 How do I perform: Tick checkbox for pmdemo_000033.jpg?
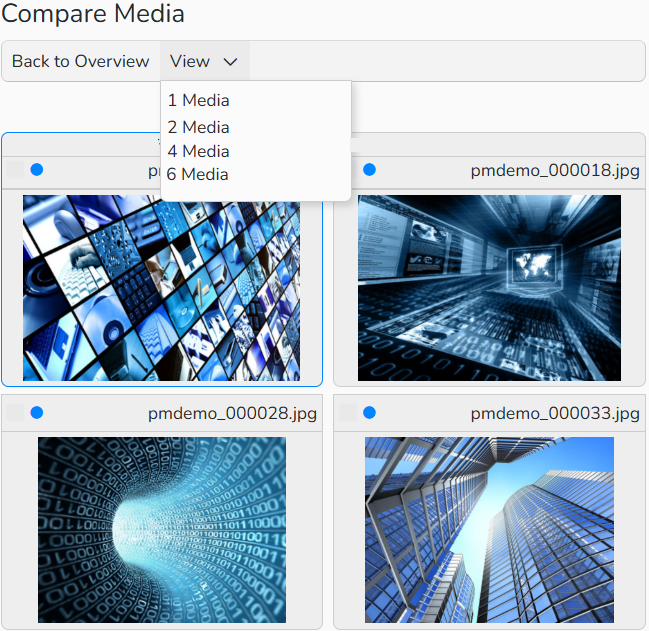tap(348, 413)
